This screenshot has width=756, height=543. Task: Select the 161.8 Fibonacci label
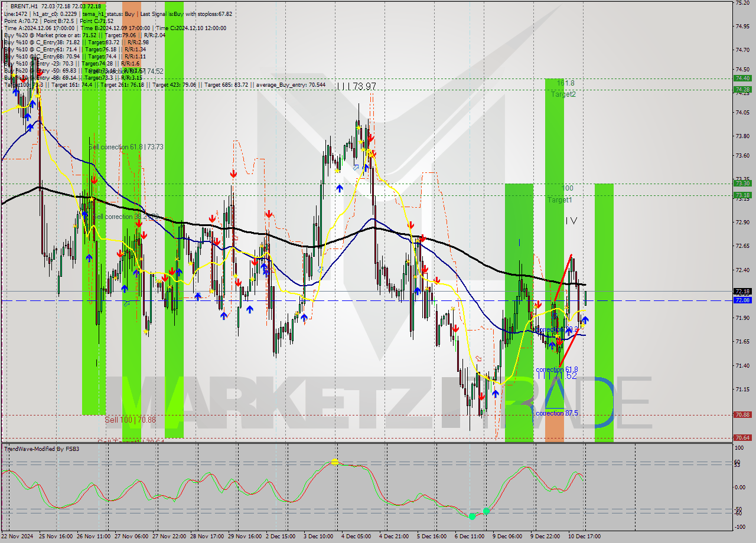click(x=565, y=83)
